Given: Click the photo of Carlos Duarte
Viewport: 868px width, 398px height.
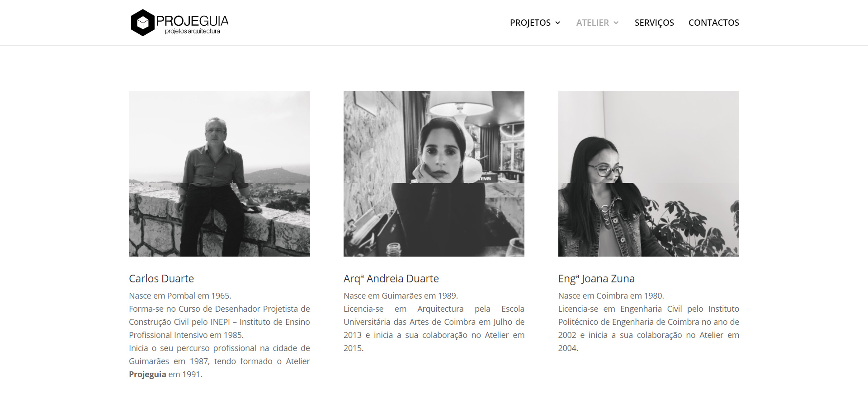Looking at the screenshot, I should [x=219, y=173].
